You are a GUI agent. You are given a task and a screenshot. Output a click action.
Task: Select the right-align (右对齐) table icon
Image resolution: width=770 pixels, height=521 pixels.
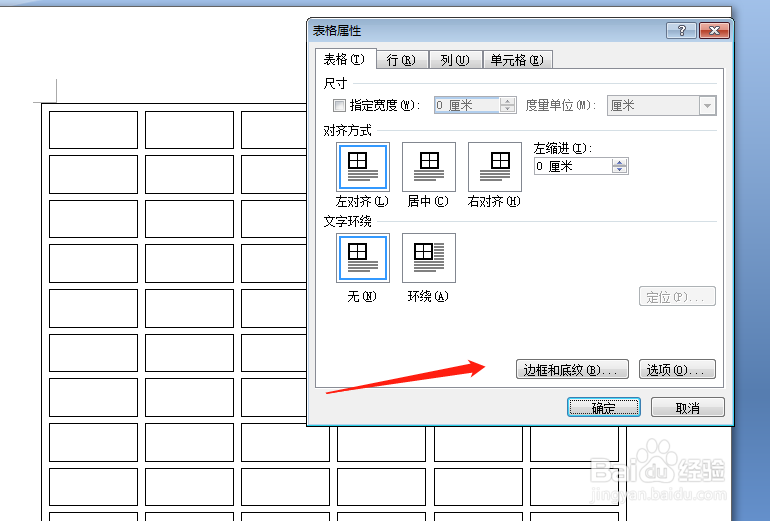pos(495,167)
